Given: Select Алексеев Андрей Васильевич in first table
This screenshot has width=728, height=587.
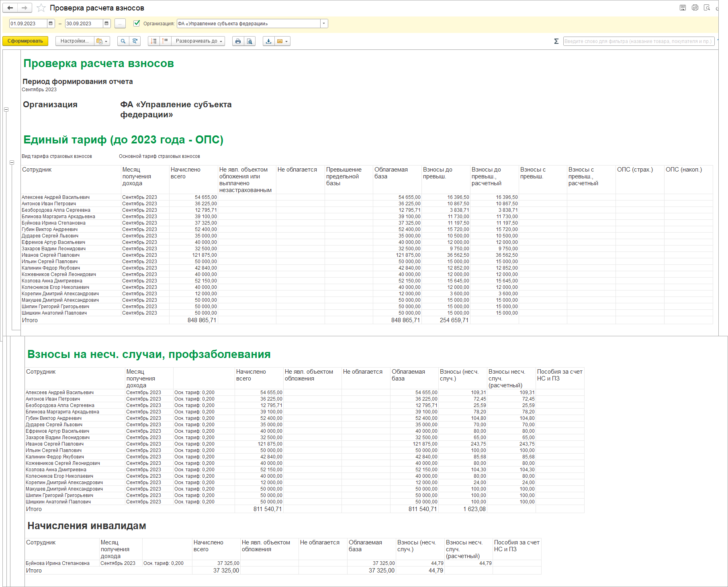Looking at the screenshot, I should point(55,197).
